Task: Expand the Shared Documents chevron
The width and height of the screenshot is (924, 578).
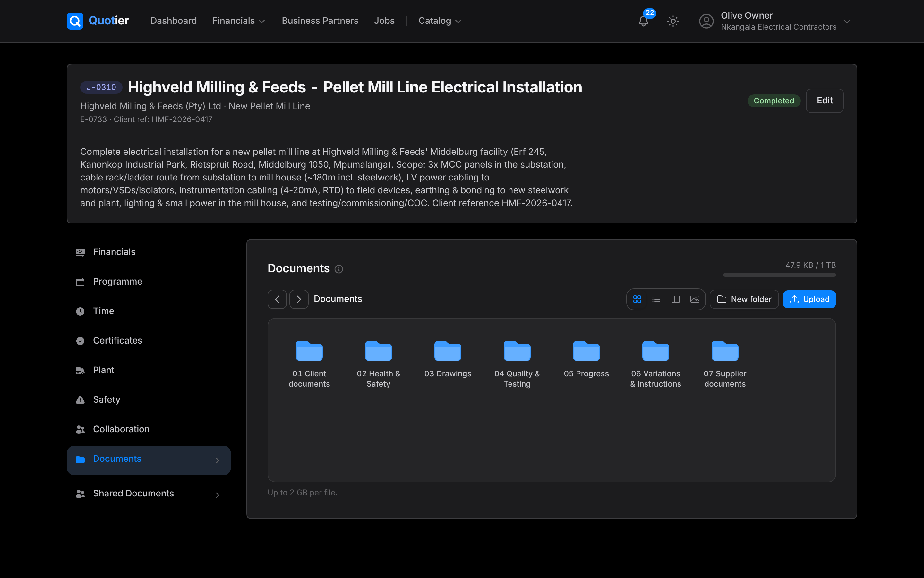Action: tap(218, 495)
